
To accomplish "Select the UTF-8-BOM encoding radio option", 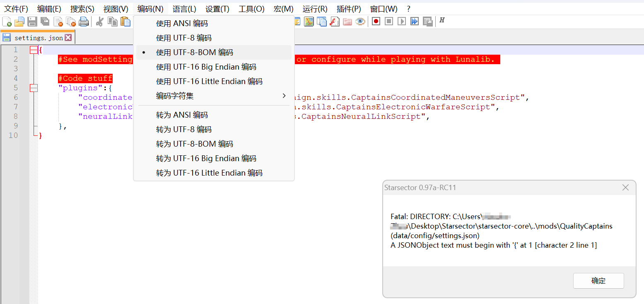I will tap(194, 53).
